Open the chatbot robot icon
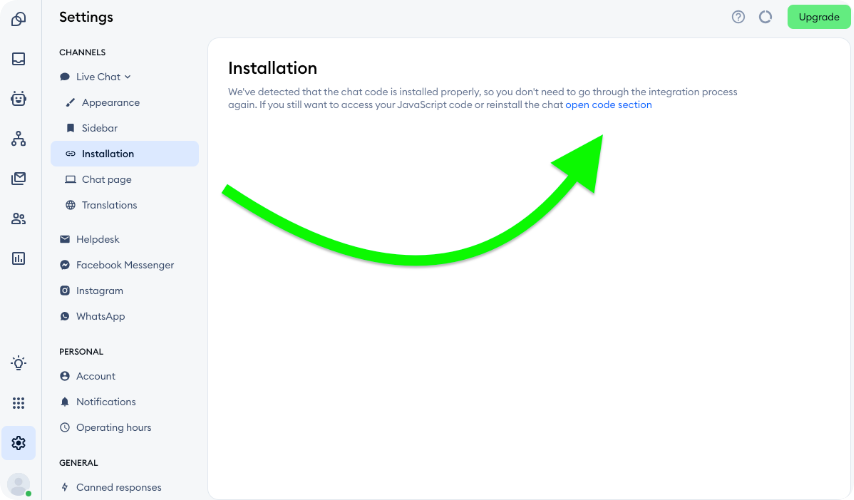This screenshot has height=500, width=854. pos(18,99)
